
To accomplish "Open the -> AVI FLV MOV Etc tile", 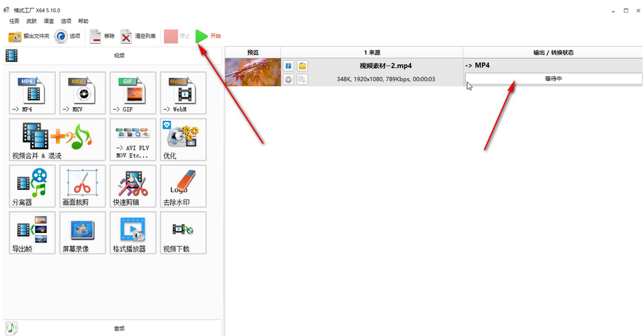I will pyautogui.click(x=132, y=139).
